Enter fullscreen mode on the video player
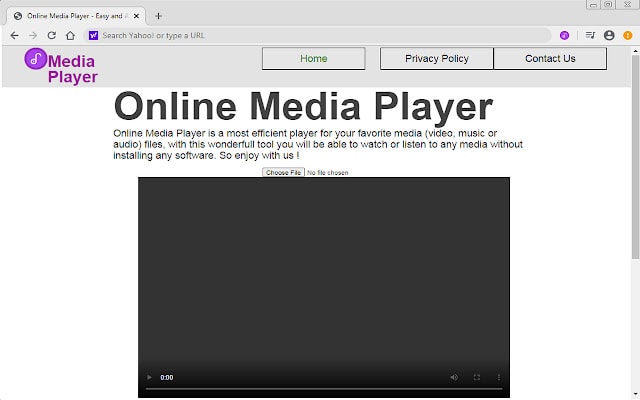The image size is (640, 400). point(477,377)
